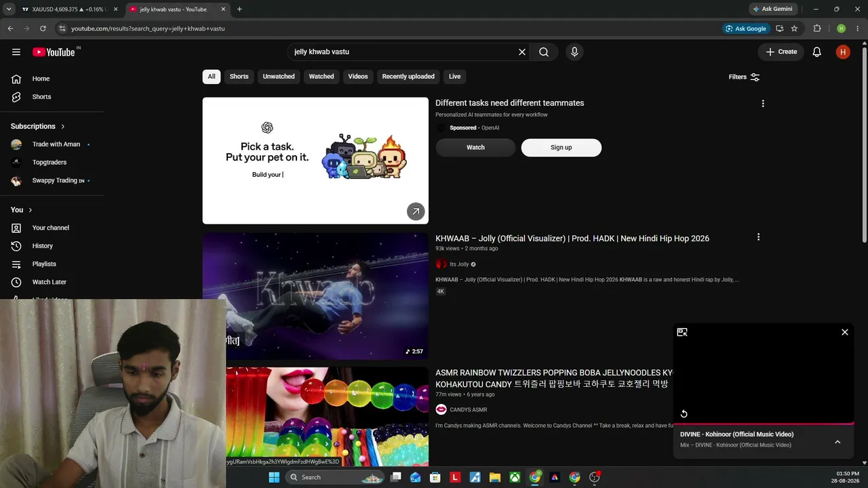Close the miniplayer
Image resolution: width=868 pixels, height=488 pixels.
click(845, 332)
